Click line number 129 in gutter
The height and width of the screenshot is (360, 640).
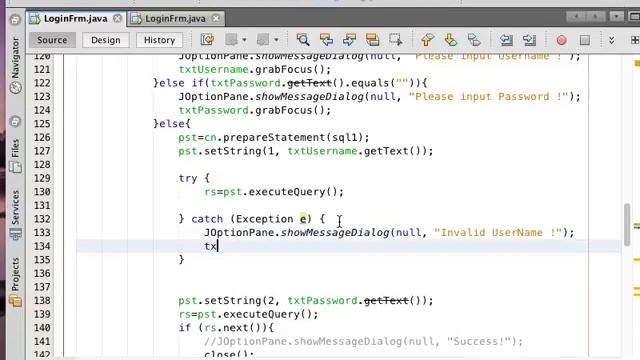tap(42, 178)
